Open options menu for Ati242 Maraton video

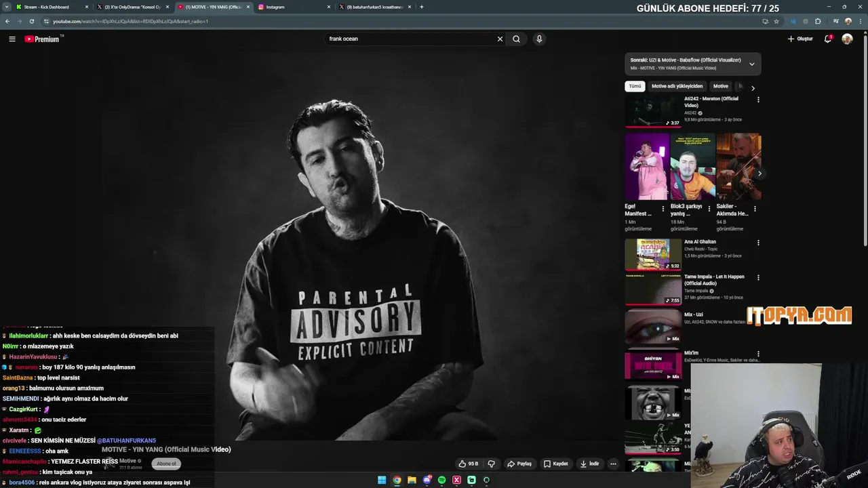tap(758, 100)
